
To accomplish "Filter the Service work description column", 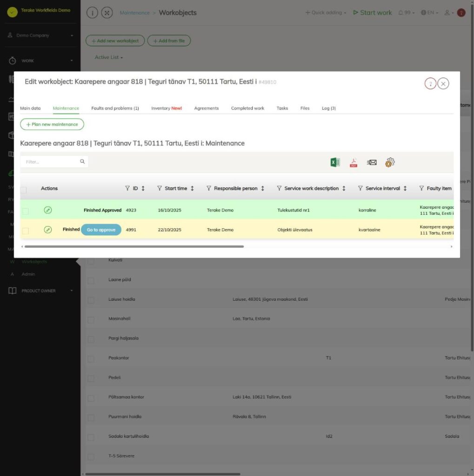I will (279, 188).
